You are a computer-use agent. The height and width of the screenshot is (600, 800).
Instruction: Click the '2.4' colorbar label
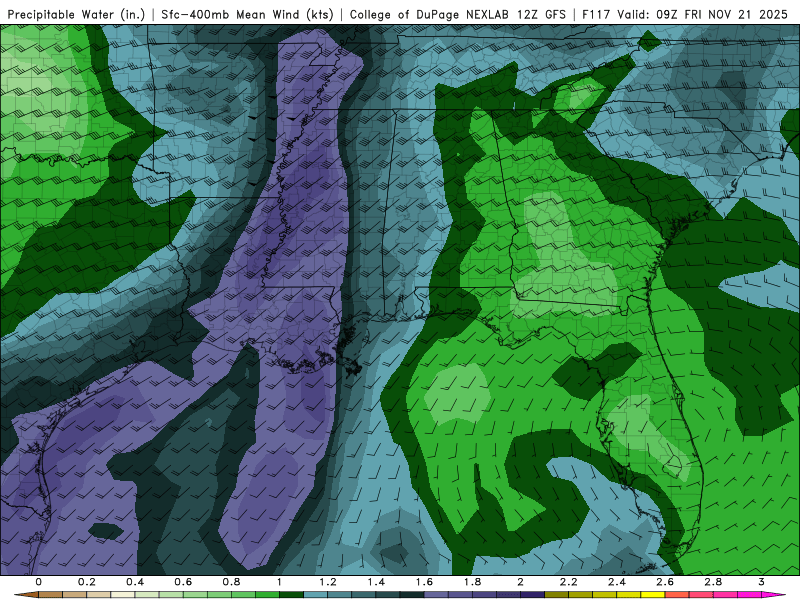pos(617,582)
